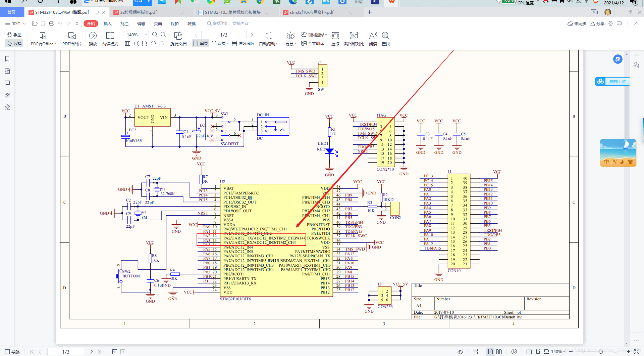This screenshot has height=356, width=644.
Task: Start read aloud (朗读)
Action: pyautogui.click(x=373, y=39)
